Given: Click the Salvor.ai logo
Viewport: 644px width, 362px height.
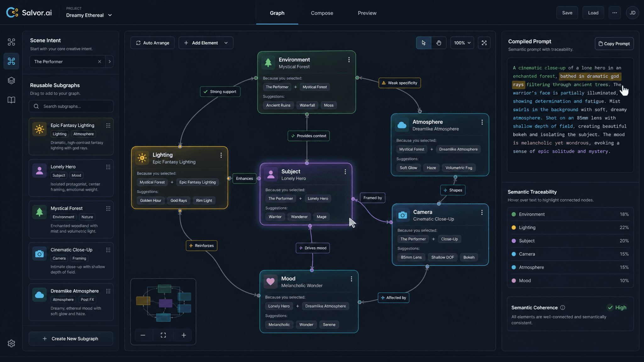Looking at the screenshot, I should tap(29, 13).
